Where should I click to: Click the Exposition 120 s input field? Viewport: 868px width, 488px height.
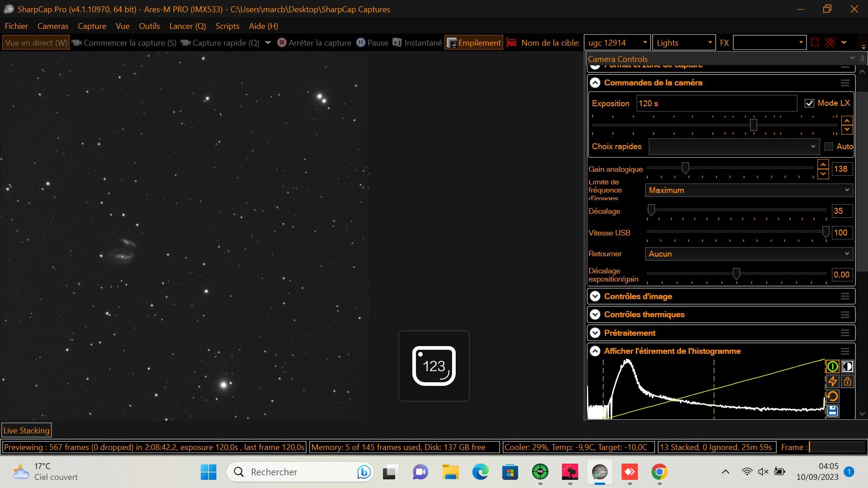click(x=717, y=103)
